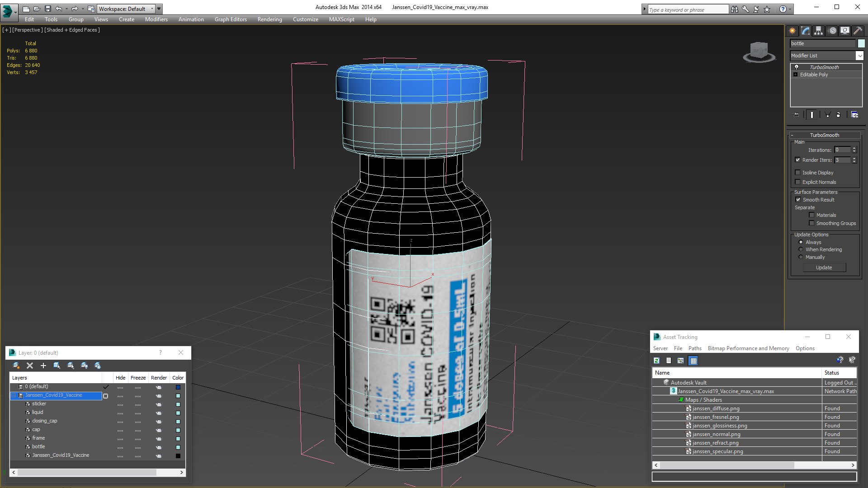
Task: Click Make Unique modifier icon
Action: point(827,115)
